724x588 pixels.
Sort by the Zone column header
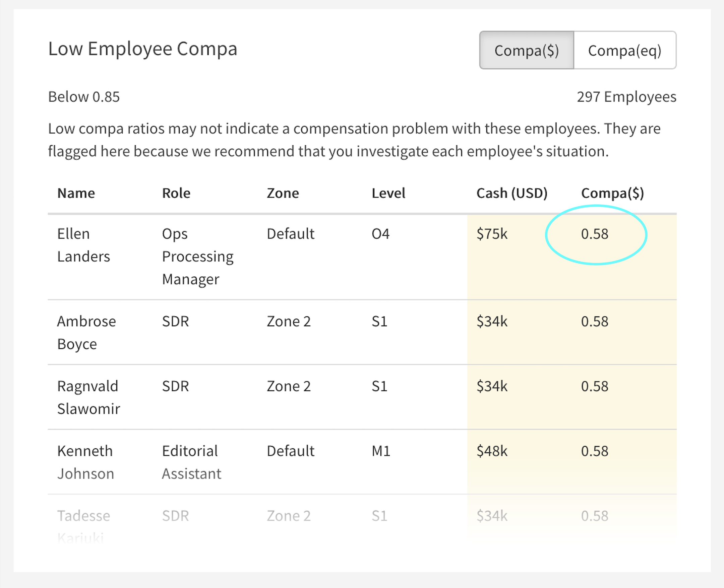[x=283, y=193]
